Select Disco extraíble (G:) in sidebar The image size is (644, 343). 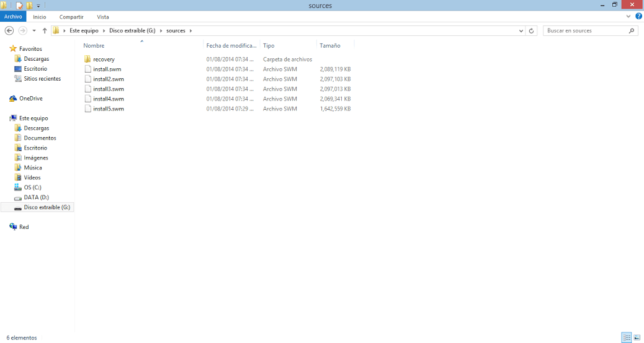pos(37,207)
